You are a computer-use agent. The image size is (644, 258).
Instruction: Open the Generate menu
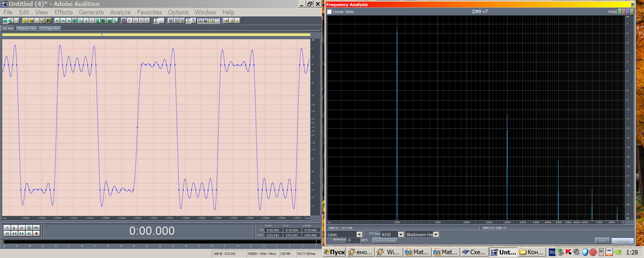[x=91, y=12]
